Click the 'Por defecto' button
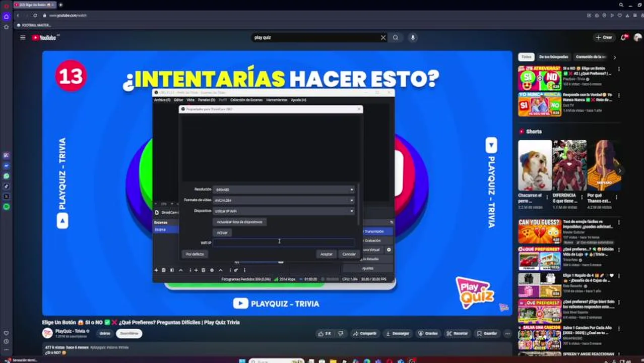 [195, 254]
